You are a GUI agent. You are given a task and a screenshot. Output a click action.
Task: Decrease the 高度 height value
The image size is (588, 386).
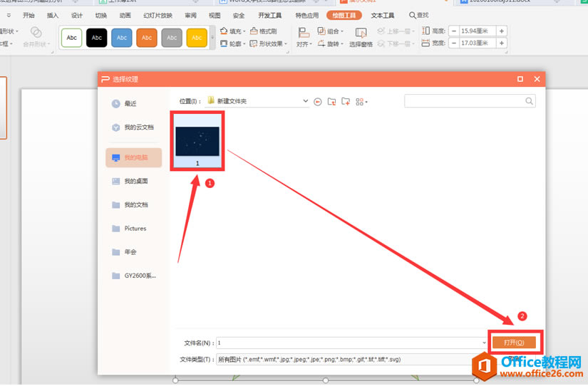click(454, 31)
